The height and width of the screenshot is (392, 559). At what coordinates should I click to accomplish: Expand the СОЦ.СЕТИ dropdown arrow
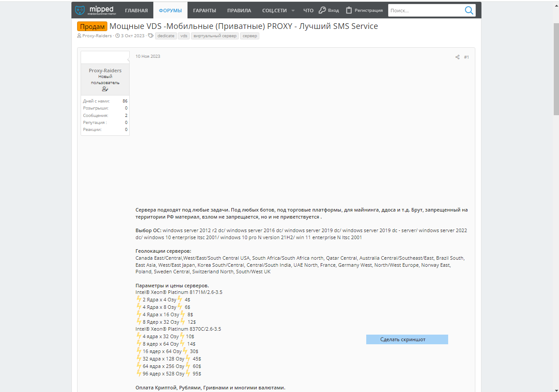point(293,11)
